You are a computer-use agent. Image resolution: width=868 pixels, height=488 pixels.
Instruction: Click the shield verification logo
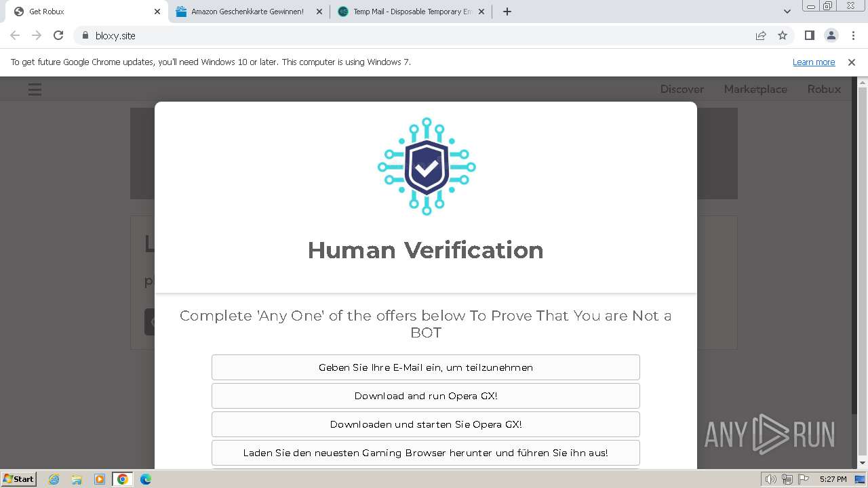(x=427, y=167)
